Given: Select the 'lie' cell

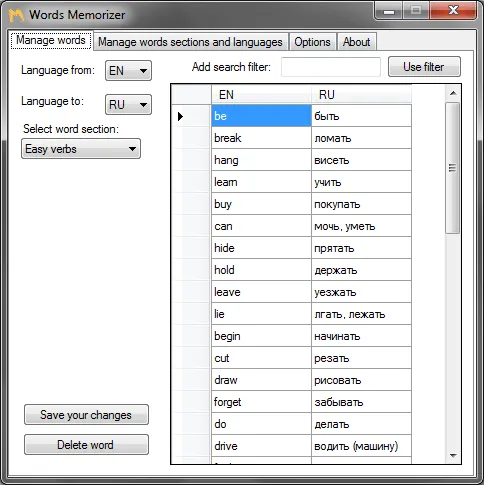Looking at the screenshot, I should (x=261, y=314).
